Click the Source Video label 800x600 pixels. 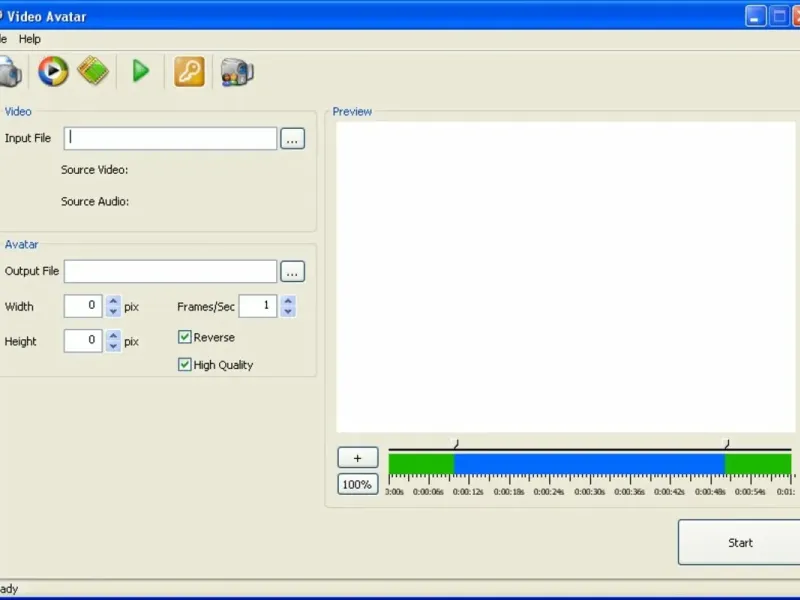pos(94,170)
